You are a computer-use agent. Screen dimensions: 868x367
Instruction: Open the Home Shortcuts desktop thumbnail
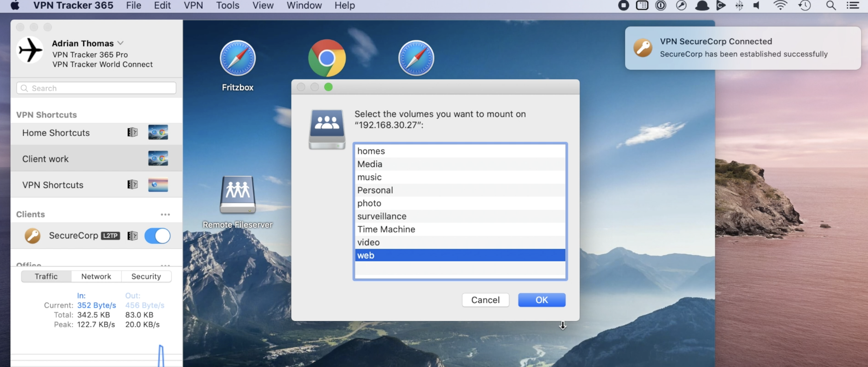point(158,132)
